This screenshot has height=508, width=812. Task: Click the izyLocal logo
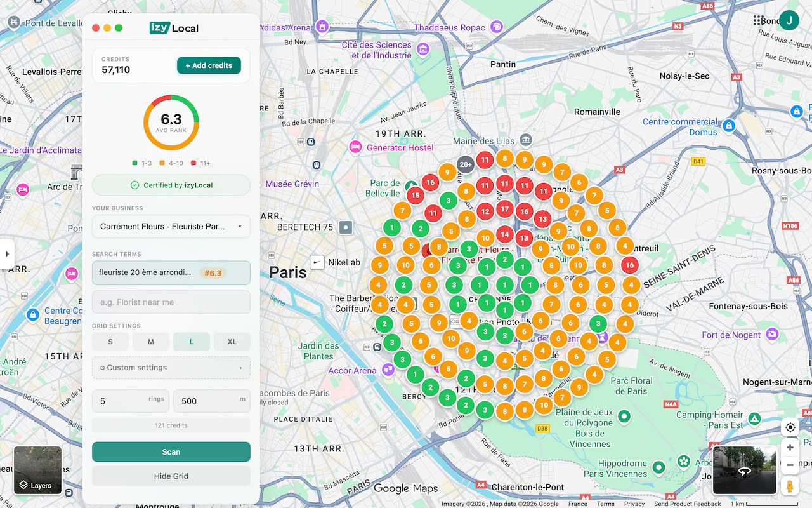pos(174,28)
